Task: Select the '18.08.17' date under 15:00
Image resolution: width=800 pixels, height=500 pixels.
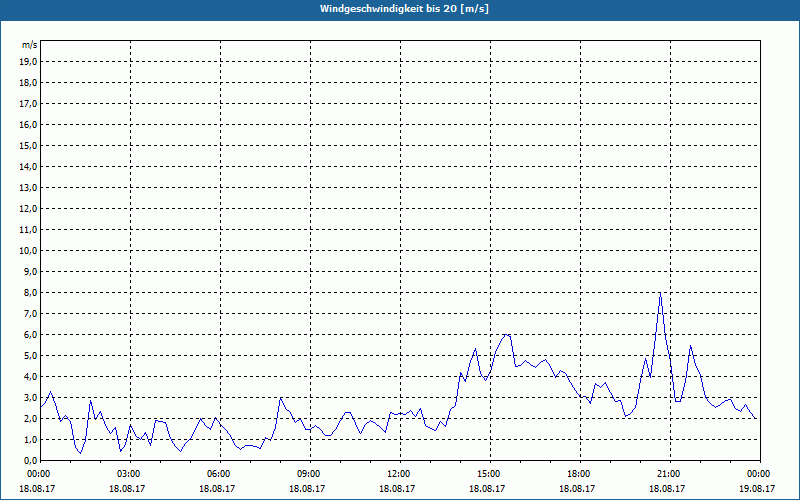Action: point(487,488)
